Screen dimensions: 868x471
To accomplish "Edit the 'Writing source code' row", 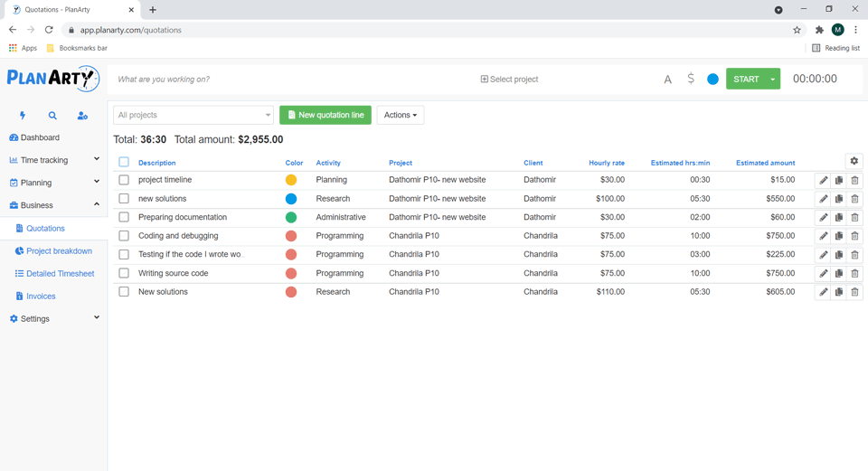I will coord(823,273).
